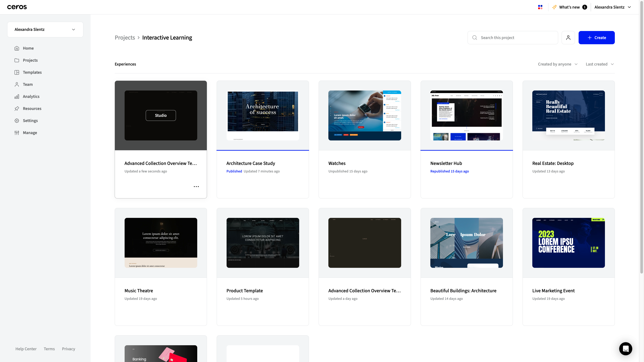This screenshot has height=362, width=644.
Task: Click the Templates grid icon
Action: click(x=17, y=72)
